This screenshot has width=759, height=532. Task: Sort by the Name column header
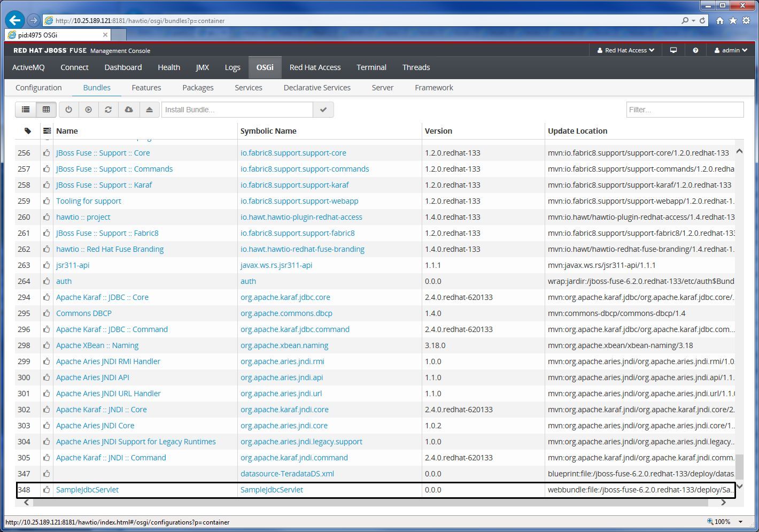(x=67, y=131)
